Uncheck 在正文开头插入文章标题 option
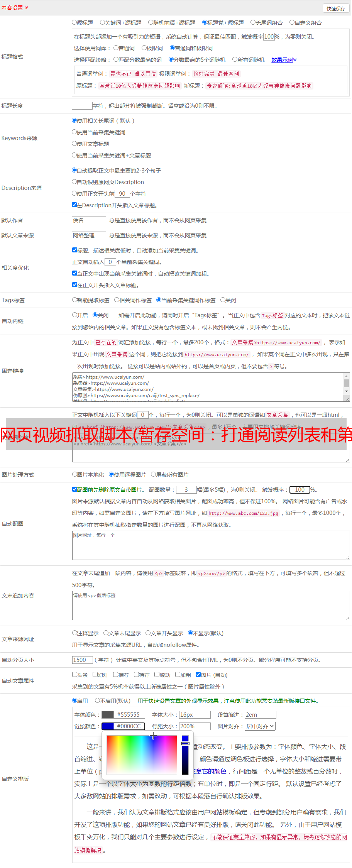Viewport: 352px width, 868px height. (75, 285)
